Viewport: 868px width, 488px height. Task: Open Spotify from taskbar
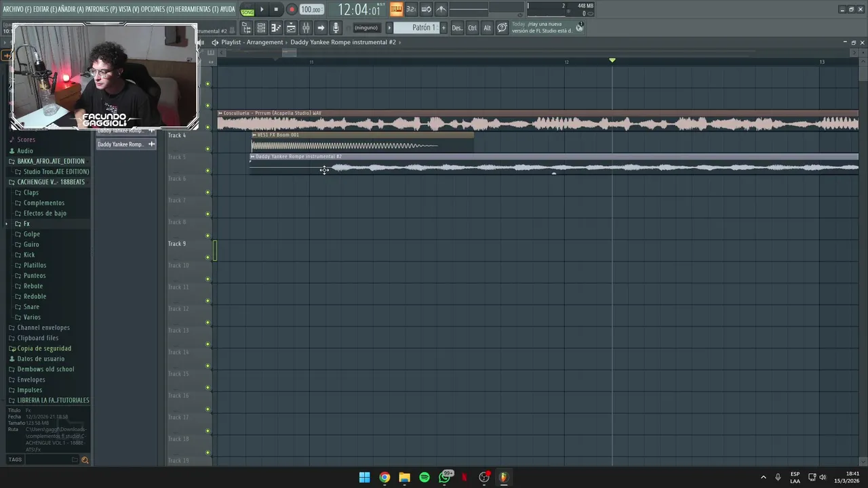(425, 477)
